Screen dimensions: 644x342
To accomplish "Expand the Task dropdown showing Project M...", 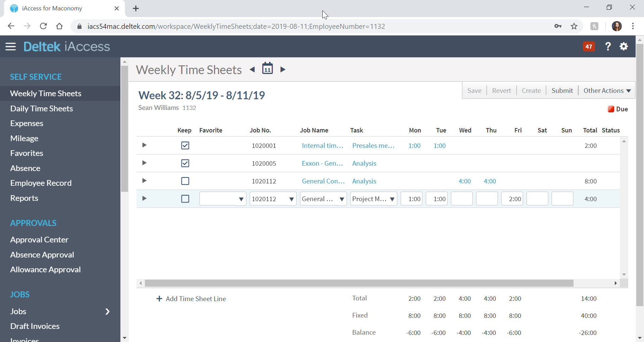I will [392, 199].
